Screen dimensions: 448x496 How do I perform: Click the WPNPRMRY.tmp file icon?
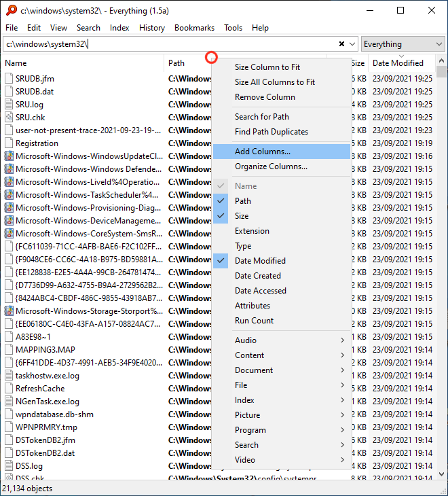(9, 427)
